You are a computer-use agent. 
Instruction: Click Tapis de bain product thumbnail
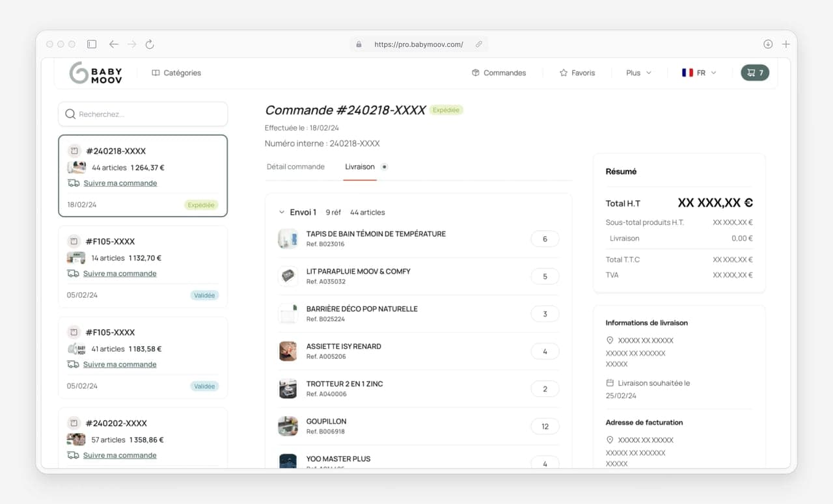288,239
